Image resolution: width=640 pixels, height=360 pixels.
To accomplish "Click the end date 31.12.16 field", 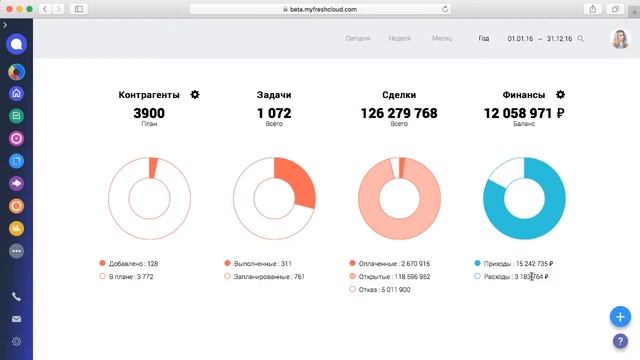I will 559,39.
